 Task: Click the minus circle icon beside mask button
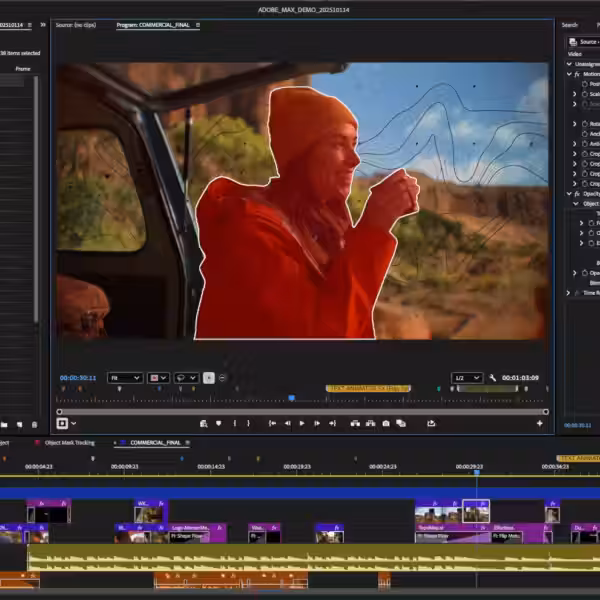click(222, 378)
